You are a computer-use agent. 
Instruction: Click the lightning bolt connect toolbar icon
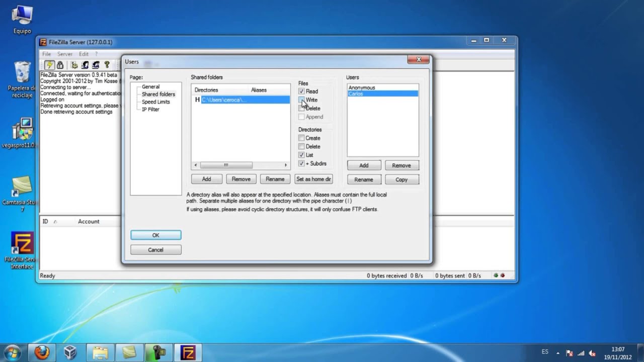pos(49,65)
